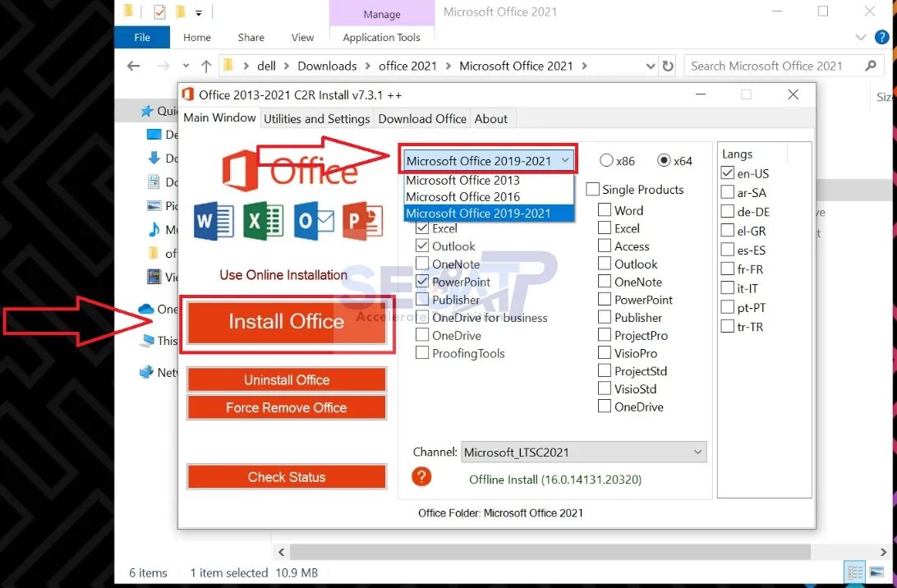This screenshot has width=897, height=588.
Task: Click the Excel app icon
Action: (x=263, y=221)
